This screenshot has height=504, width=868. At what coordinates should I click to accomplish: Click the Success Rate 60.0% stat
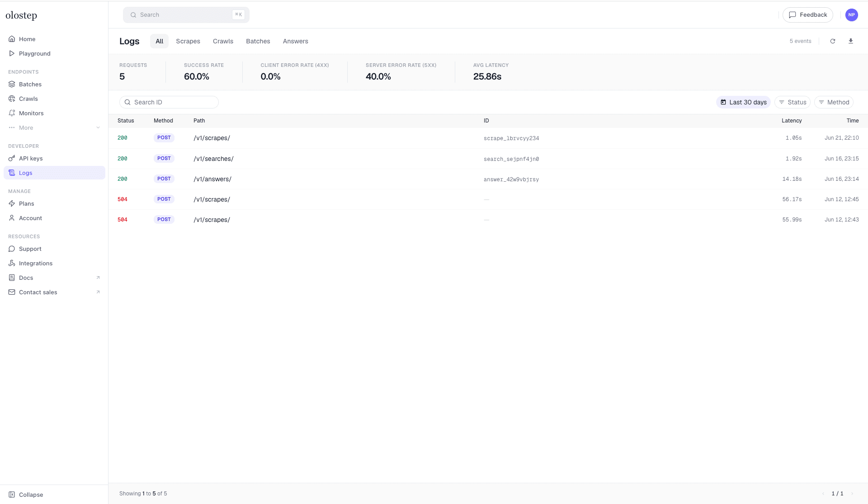[204, 72]
